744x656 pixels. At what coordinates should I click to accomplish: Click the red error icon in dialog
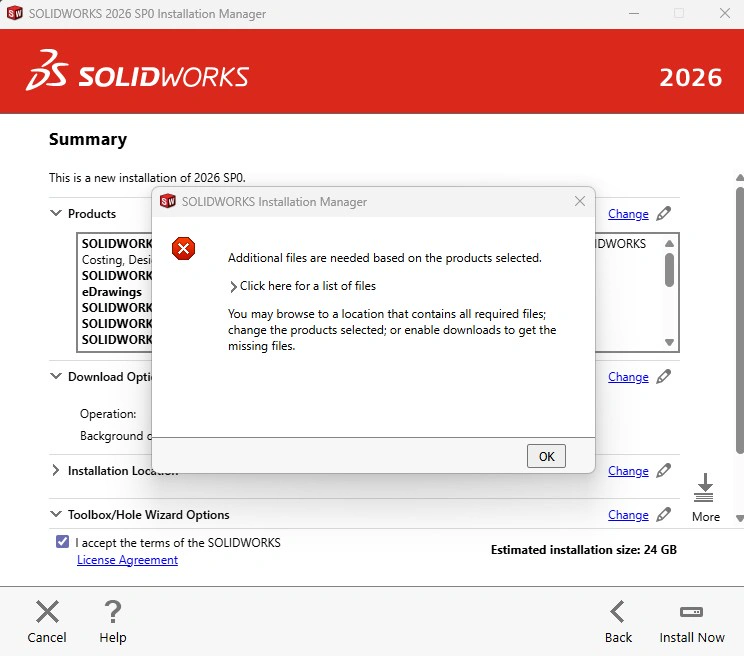coord(183,249)
